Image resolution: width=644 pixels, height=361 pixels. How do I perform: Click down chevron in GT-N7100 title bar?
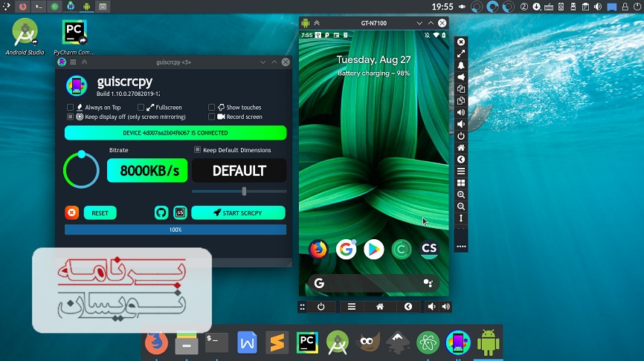419,23
